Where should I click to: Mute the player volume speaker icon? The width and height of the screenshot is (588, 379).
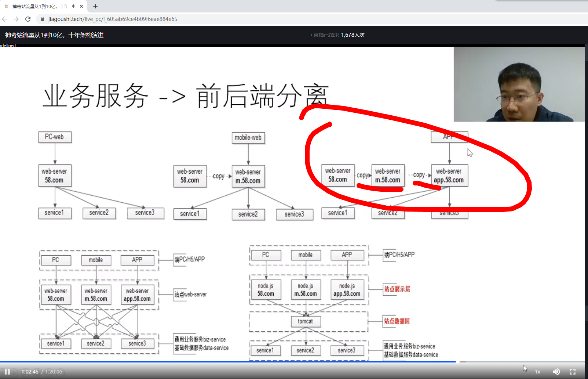556,371
